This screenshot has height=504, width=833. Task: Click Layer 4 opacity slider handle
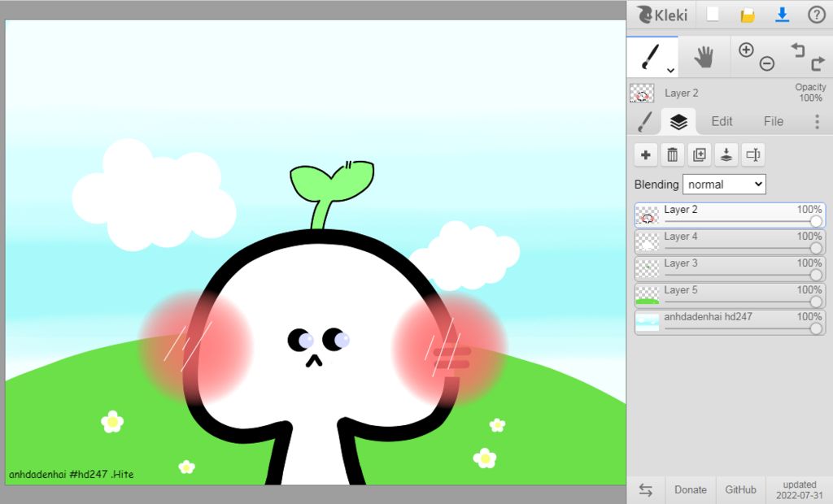(816, 248)
